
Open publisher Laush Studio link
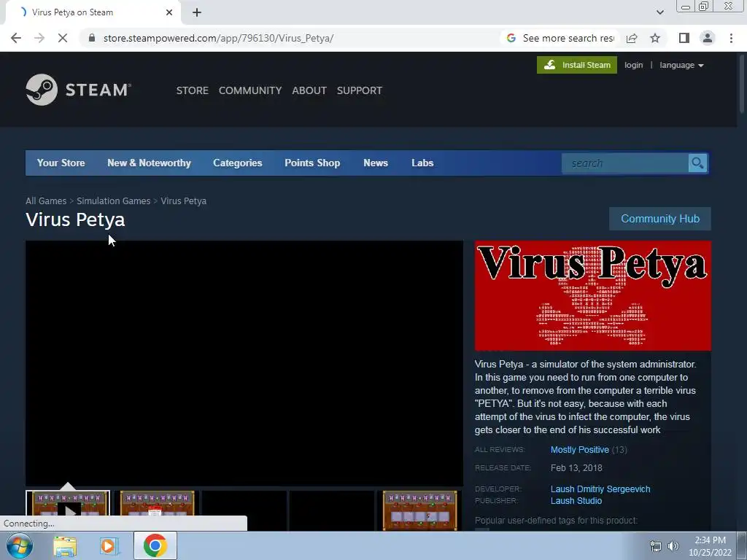click(576, 501)
